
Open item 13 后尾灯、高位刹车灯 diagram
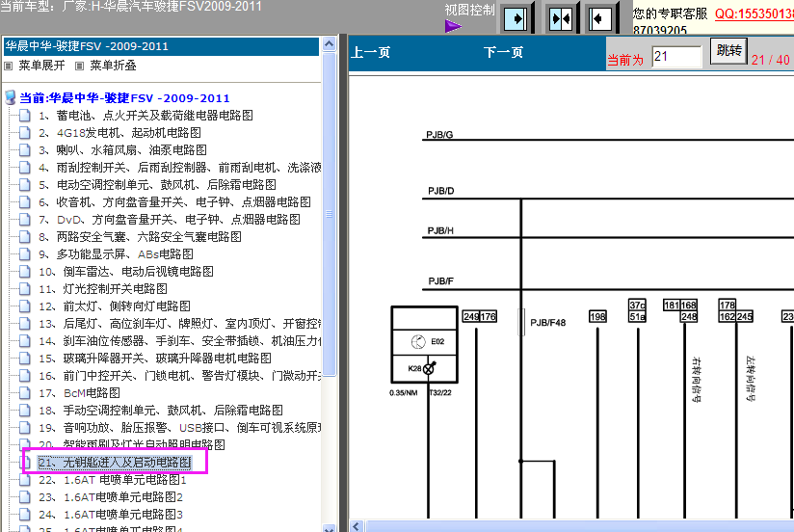click(180, 323)
